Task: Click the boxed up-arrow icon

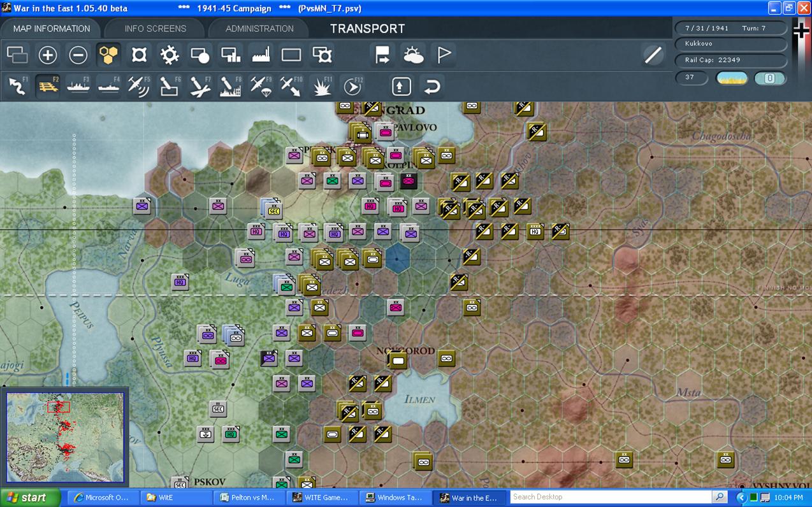Action: tap(401, 86)
